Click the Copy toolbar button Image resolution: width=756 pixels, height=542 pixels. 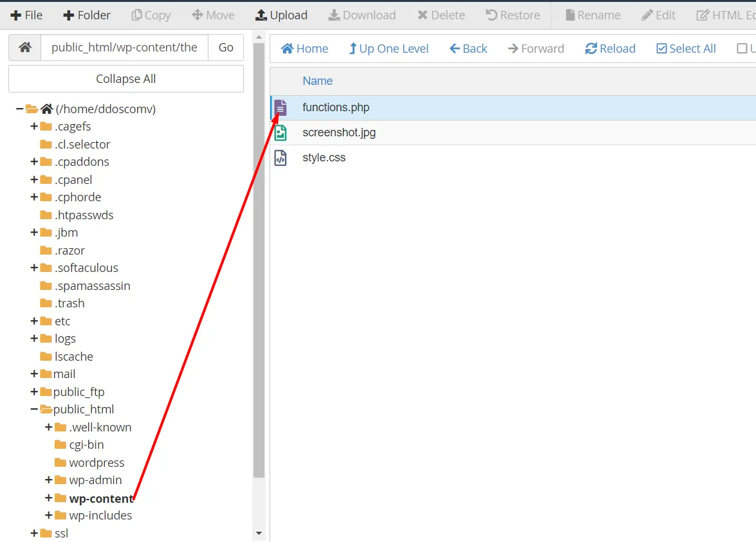[151, 15]
